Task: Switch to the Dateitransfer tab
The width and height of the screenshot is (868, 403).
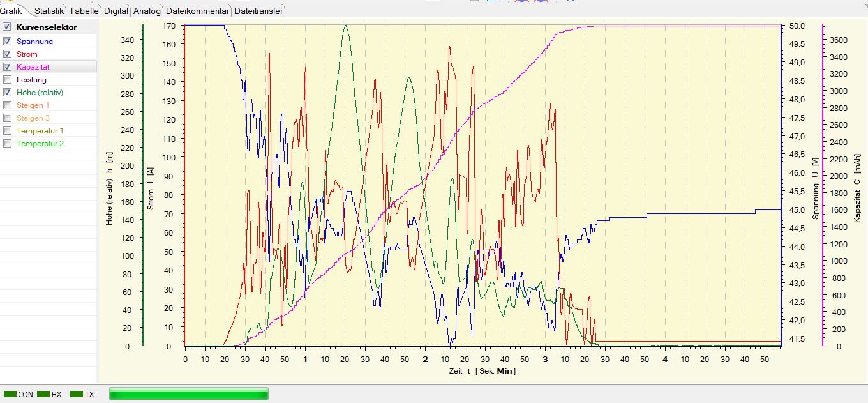Action: pos(258,11)
